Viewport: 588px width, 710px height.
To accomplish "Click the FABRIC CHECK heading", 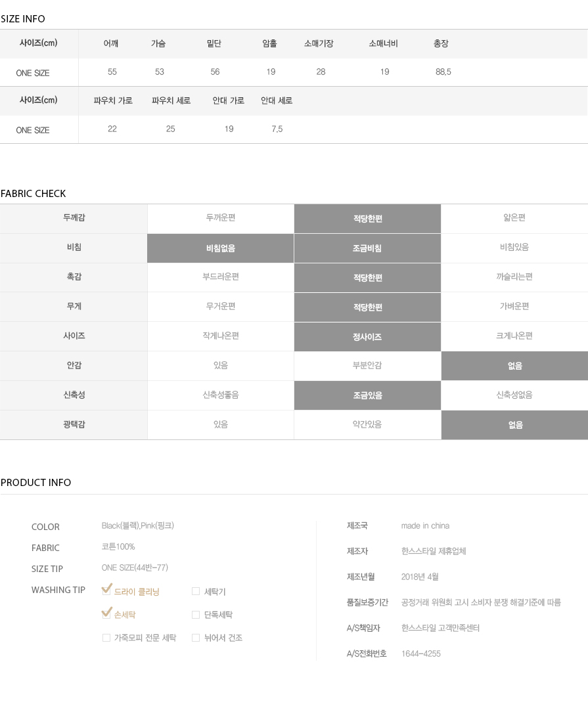I will coord(33,194).
